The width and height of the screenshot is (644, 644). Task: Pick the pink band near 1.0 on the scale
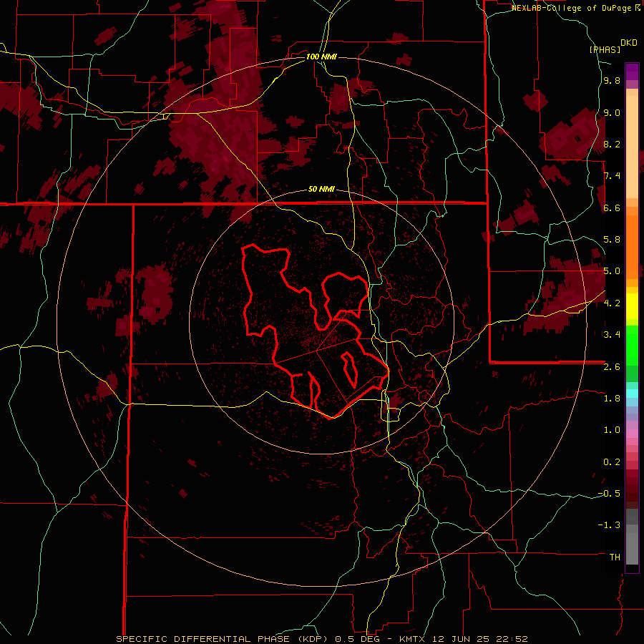tap(632, 434)
